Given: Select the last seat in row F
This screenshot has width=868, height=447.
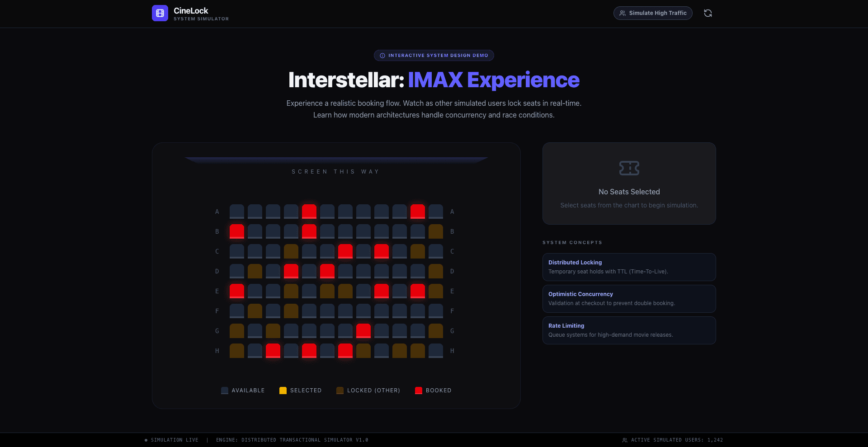Looking at the screenshot, I should [436, 311].
